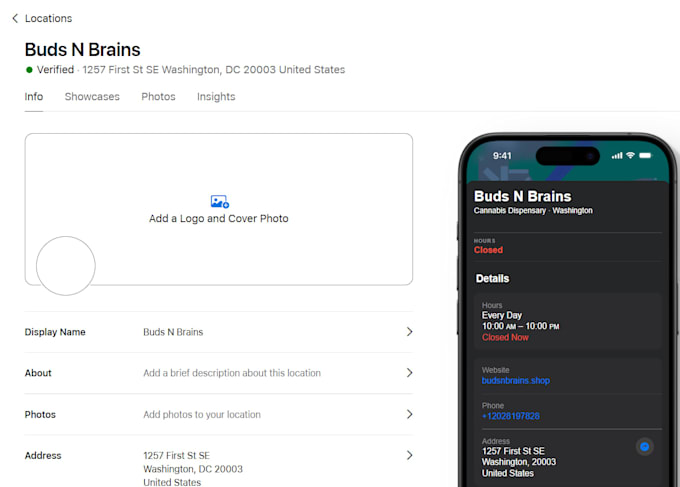
Task: Select the circular logo placeholder
Action: [66, 266]
